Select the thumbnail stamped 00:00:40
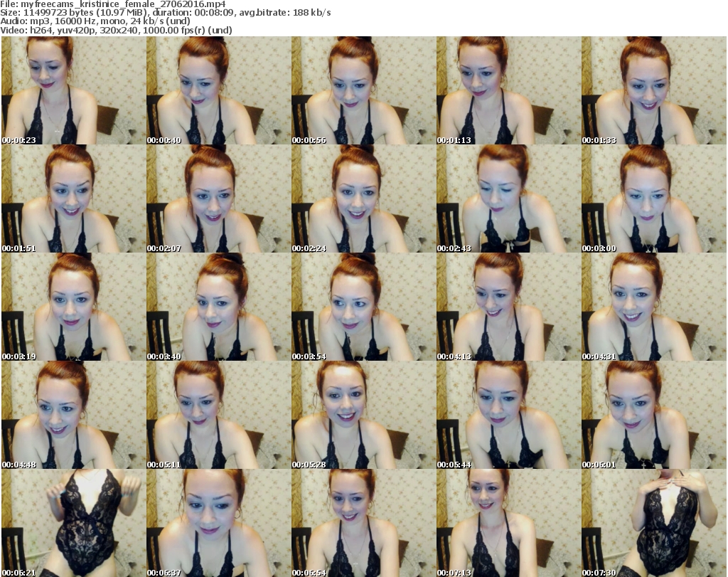This screenshot has height=577, width=728. (219, 90)
